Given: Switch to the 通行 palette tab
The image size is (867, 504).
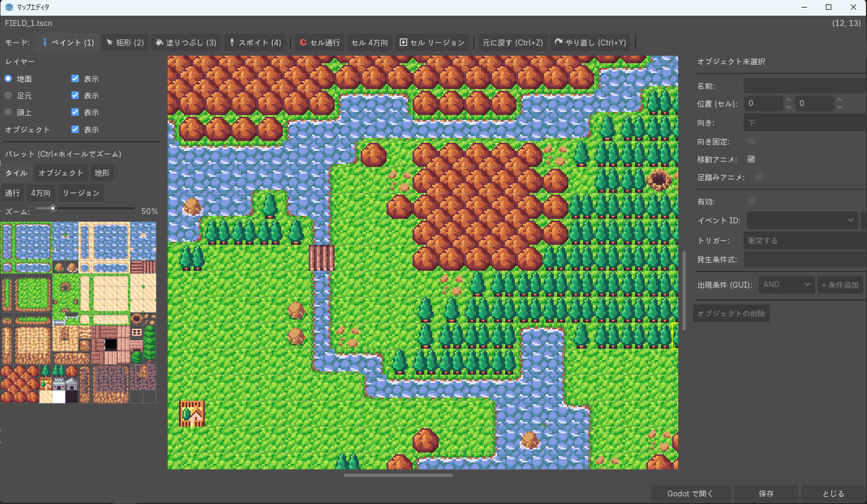Looking at the screenshot, I should click(12, 193).
